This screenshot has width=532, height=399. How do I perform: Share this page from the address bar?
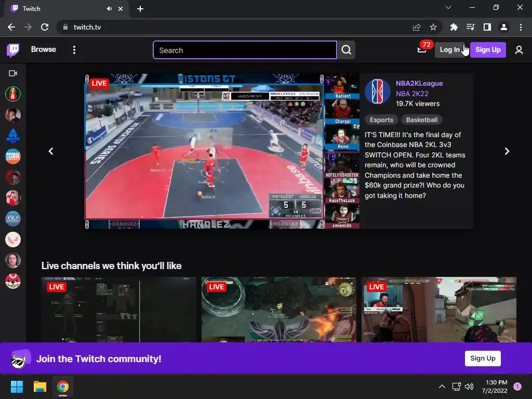[417, 27]
